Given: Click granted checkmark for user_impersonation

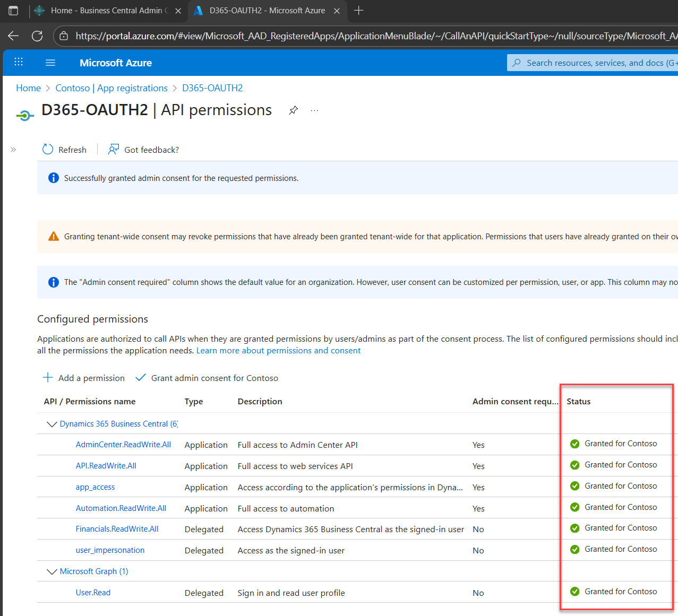Looking at the screenshot, I should [x=574, y=549].
